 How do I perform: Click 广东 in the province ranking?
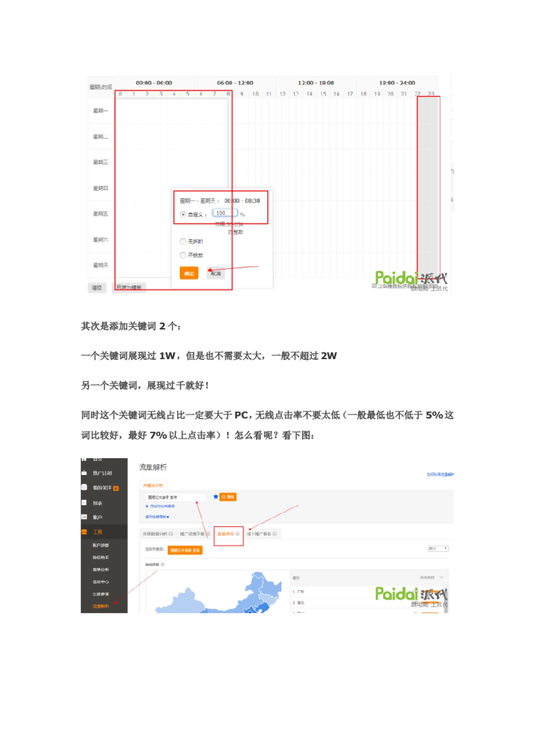(301, 592)
